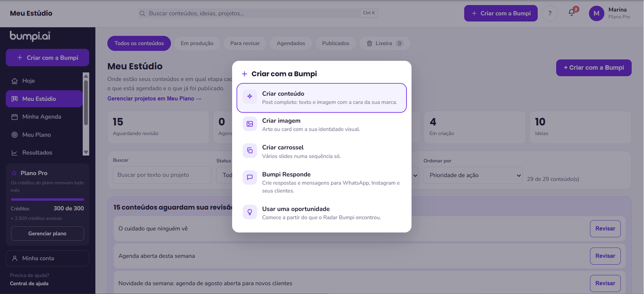
Task: Switch to the Agendados tab
Action: click(291, 43)
